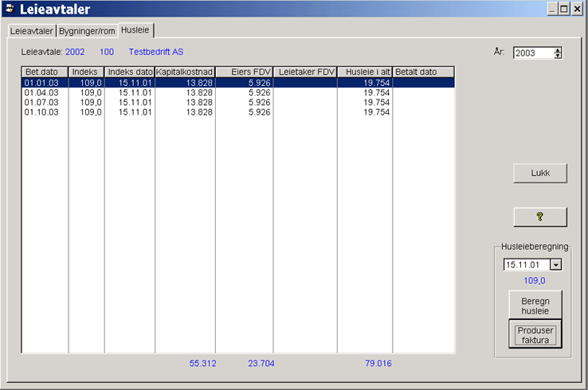Select the row with date 01.04.03

[238, 92]
